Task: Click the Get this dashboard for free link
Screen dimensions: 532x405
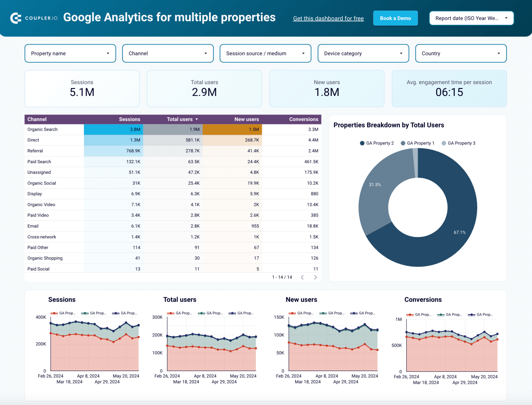Action: (x=328, y=18)
